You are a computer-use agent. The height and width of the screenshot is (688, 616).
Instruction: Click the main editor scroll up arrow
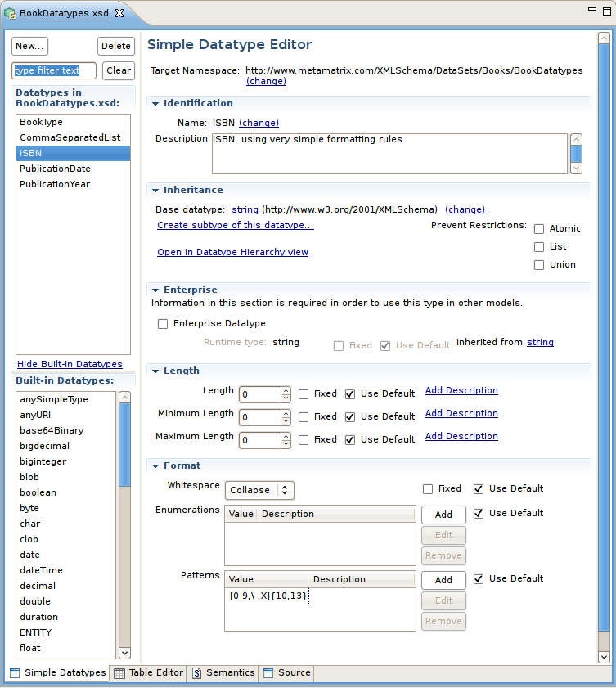point(605,38)
